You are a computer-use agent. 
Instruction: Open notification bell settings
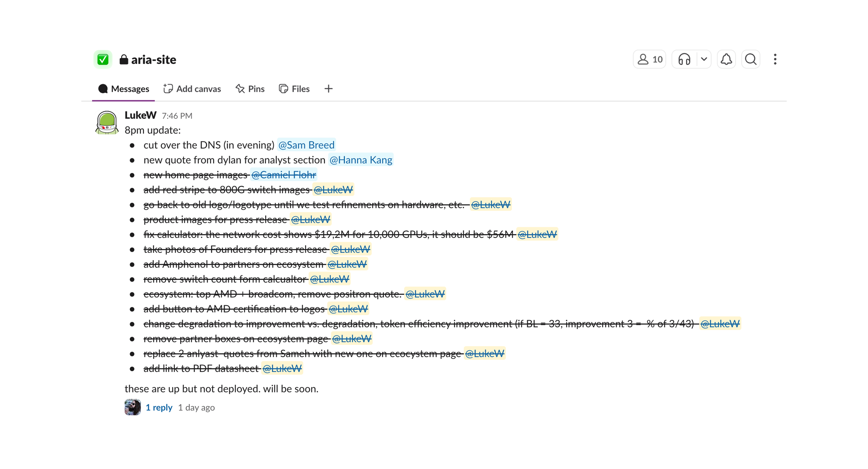coord(726,60)
